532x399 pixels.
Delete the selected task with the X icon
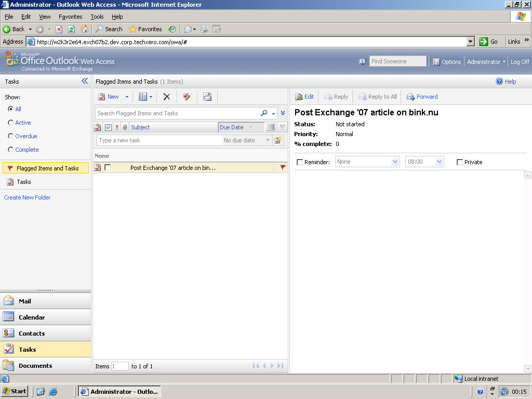click(167, 97)
